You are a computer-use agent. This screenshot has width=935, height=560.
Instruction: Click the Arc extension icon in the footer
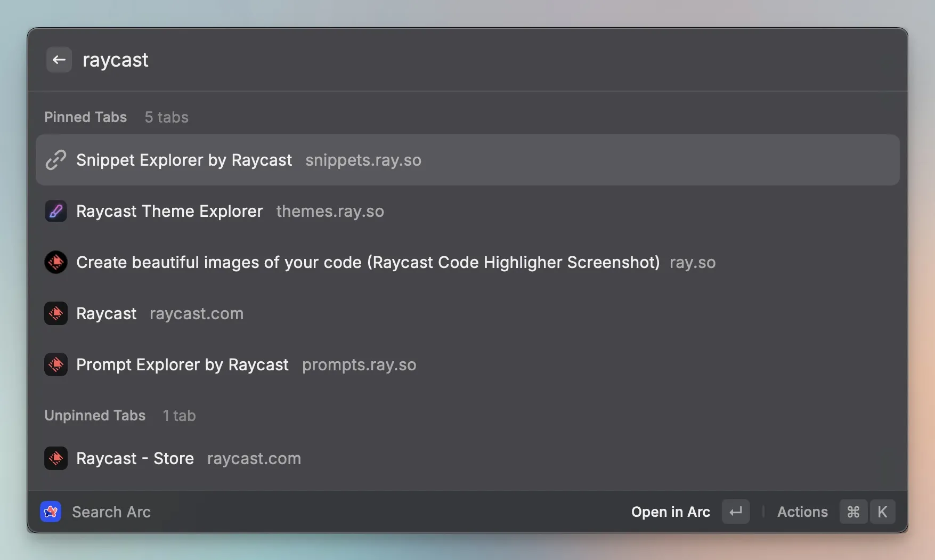point(51,512)
